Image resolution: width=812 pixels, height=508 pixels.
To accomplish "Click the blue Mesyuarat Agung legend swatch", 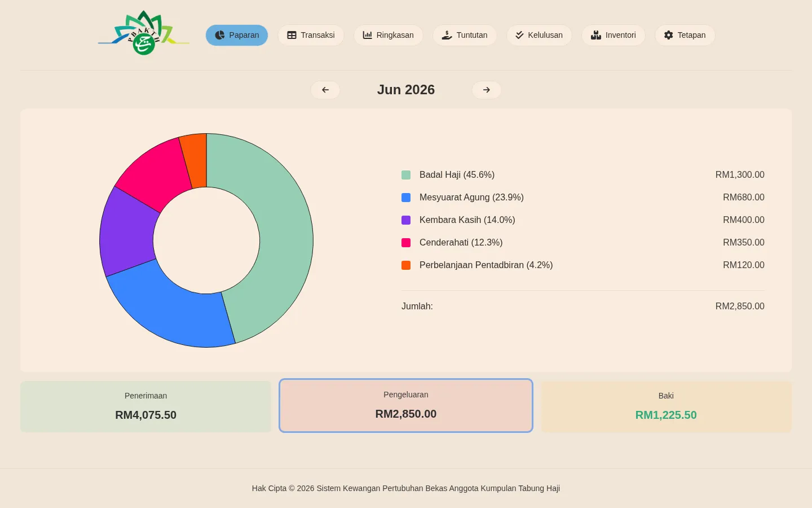I will pyautogui.click(x=406, y=198).
